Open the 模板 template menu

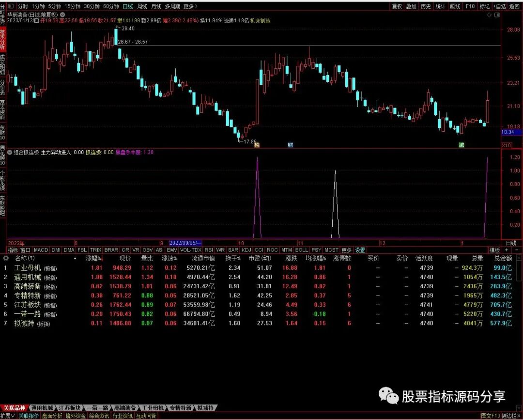pyautogui.click(x=494, y=250)
